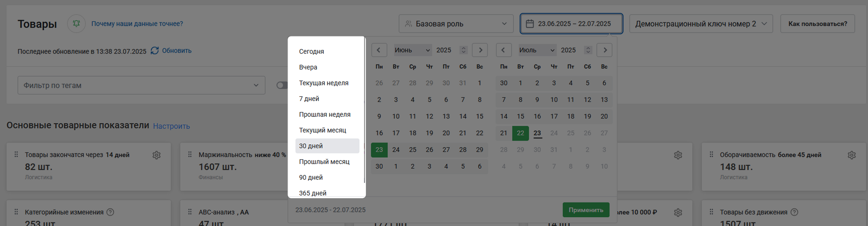The height and width of the screenshot is (226, 868).
Task: Click drag handle on Оборачиваемость card
Action: (x=711, y=154)
